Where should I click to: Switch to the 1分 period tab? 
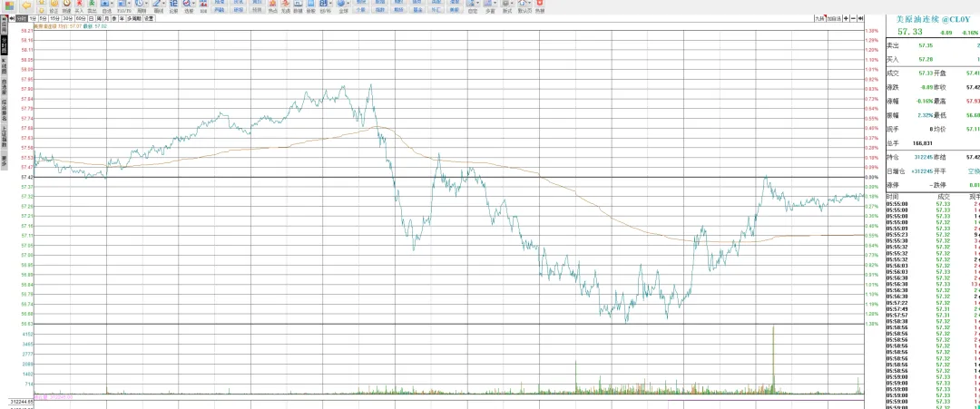click(x=33, y=18)
